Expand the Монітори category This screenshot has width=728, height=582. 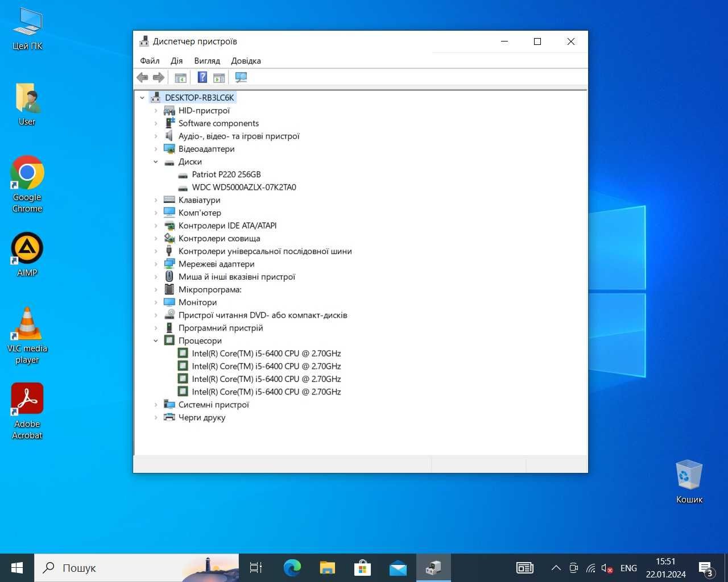tap(156, 302)
